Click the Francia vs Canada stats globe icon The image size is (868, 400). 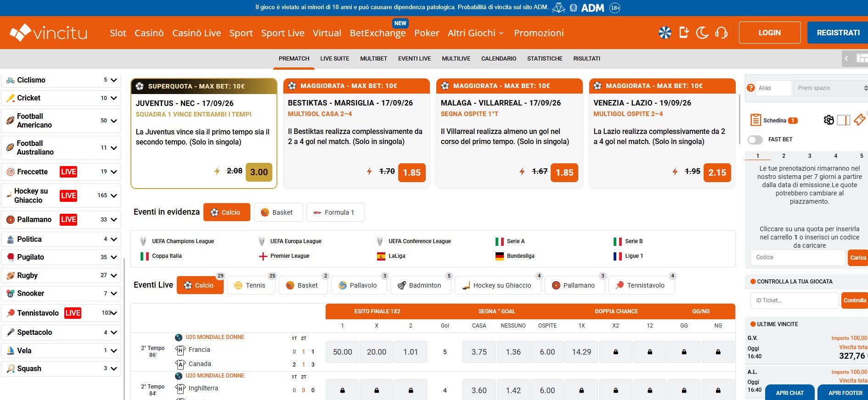tap(179, 338)
